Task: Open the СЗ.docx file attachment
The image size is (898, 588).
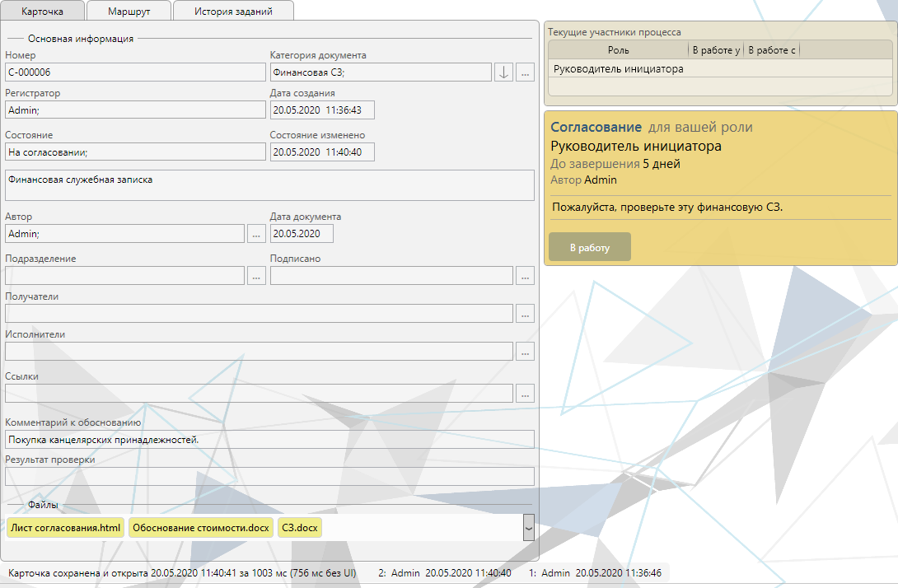Action: tap(299, 527)
